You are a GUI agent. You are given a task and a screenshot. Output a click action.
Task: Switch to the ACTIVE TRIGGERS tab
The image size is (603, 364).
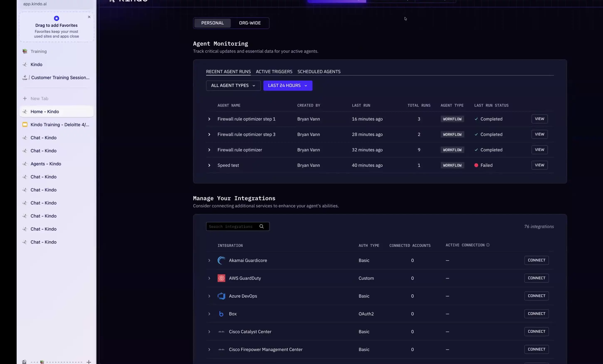pos(274,72)
